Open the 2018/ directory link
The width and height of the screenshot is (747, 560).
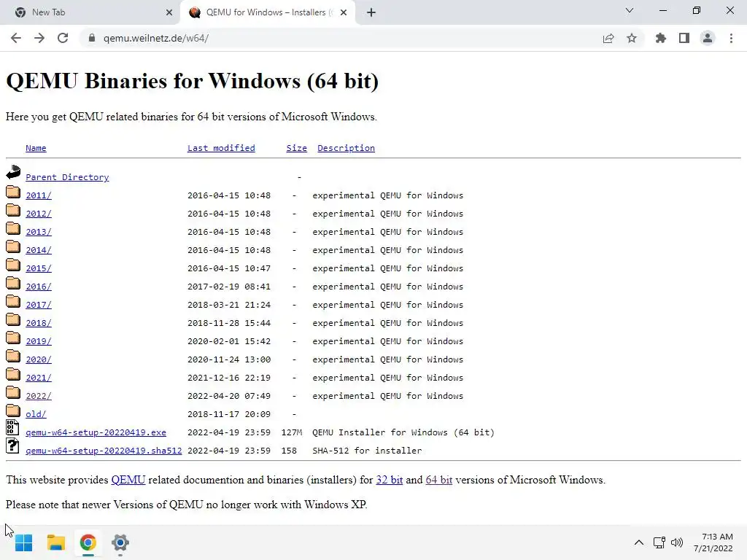[x=39, y=323]
